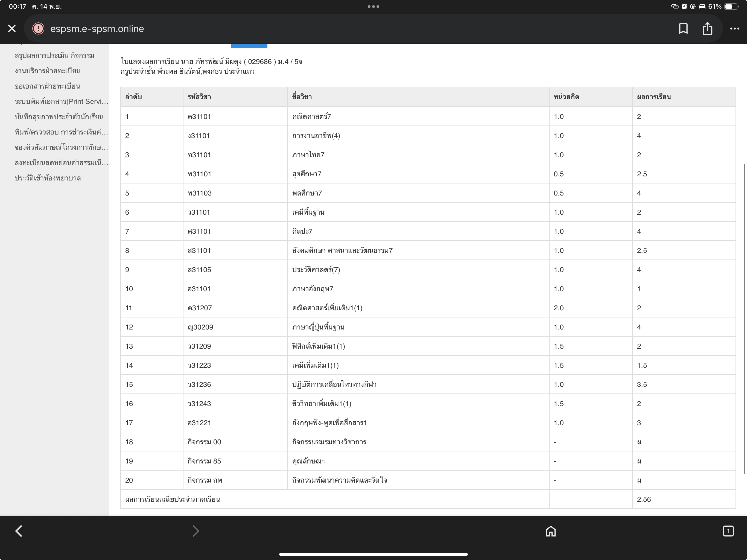Viewport: 747px width, 560px height.
Task: Tap the forward navigation chevron
Action: point(195,531)
